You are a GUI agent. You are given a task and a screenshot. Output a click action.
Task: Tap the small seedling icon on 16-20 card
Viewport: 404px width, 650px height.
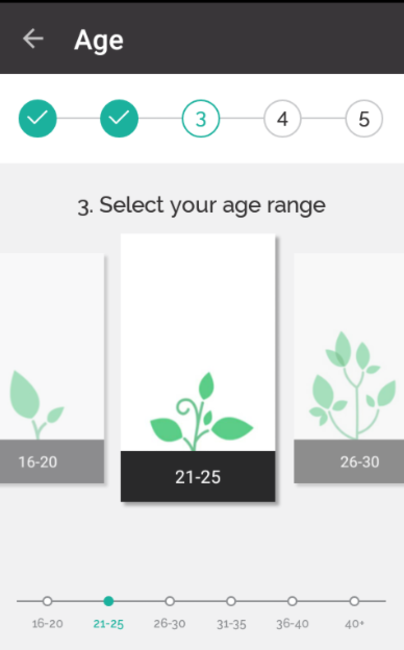pos(36,405)
